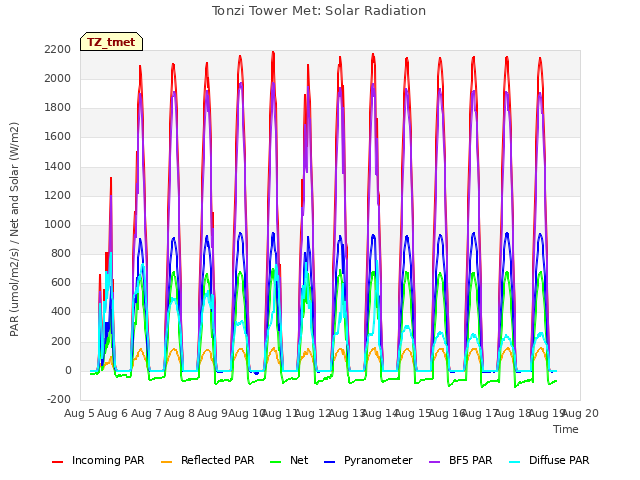This screenshot has height=480, width=640.
Task: Toggle the BF5 PAR legend entry
Action: 461,460
